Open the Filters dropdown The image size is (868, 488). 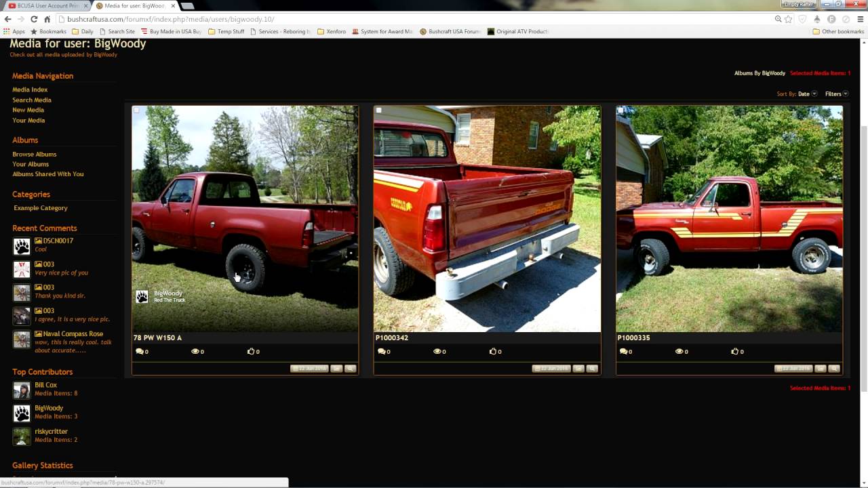836,94
